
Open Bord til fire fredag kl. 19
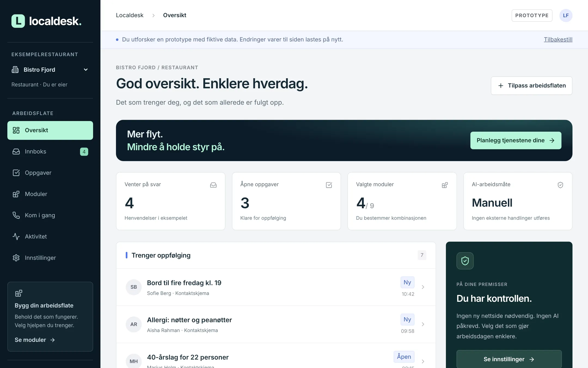[x=276, y=287]
